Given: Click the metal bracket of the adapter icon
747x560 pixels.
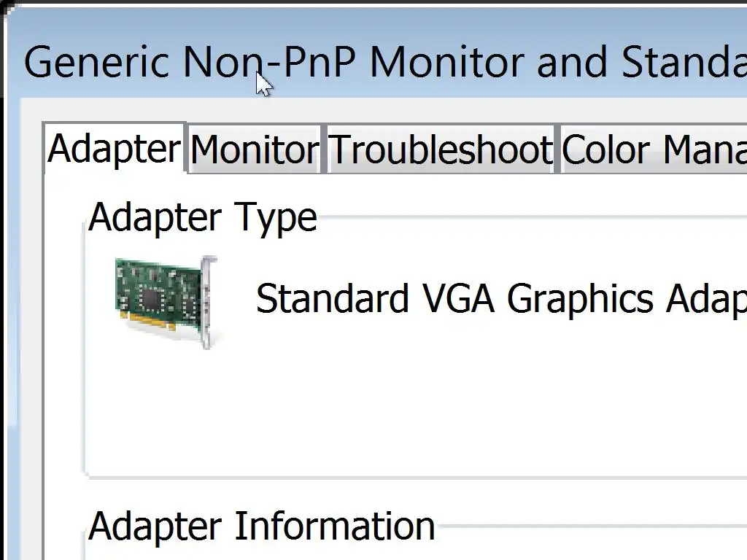Looking at the screenshot, I should [x=209, y=300].
